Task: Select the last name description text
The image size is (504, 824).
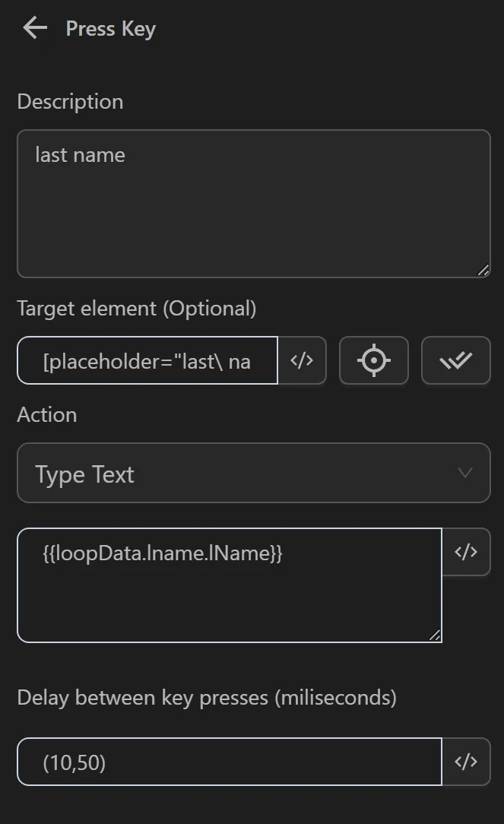Action: 80,154
